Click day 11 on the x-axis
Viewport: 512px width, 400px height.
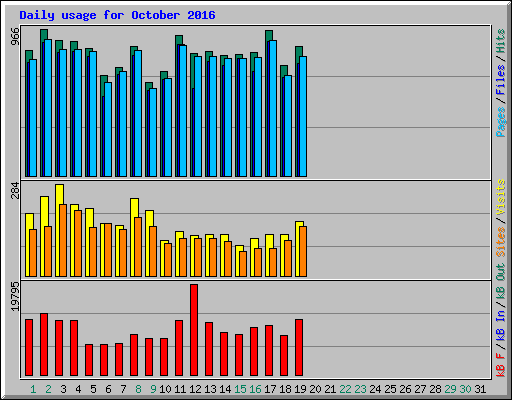[180, 389]
